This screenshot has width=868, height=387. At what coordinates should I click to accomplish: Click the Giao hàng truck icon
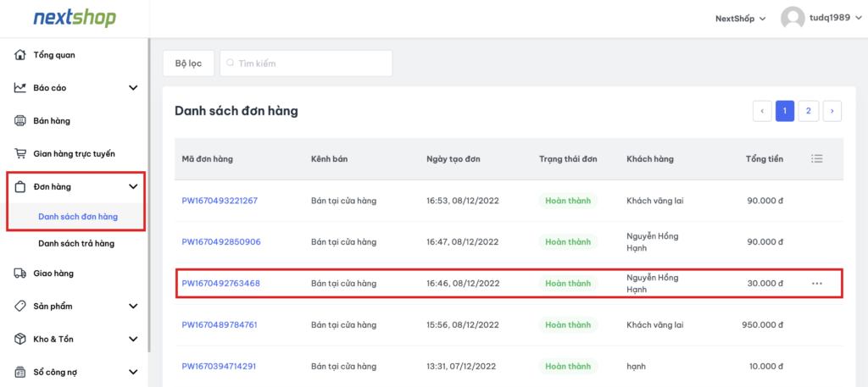[x=20, y=273]
